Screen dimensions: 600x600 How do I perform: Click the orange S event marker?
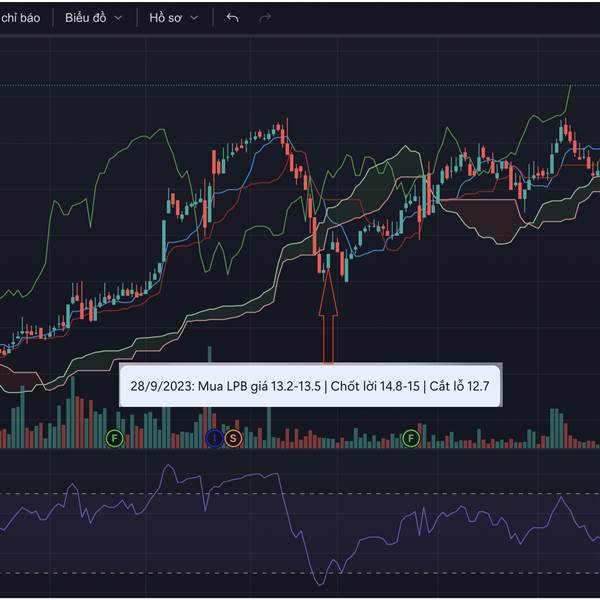(233, 439)
